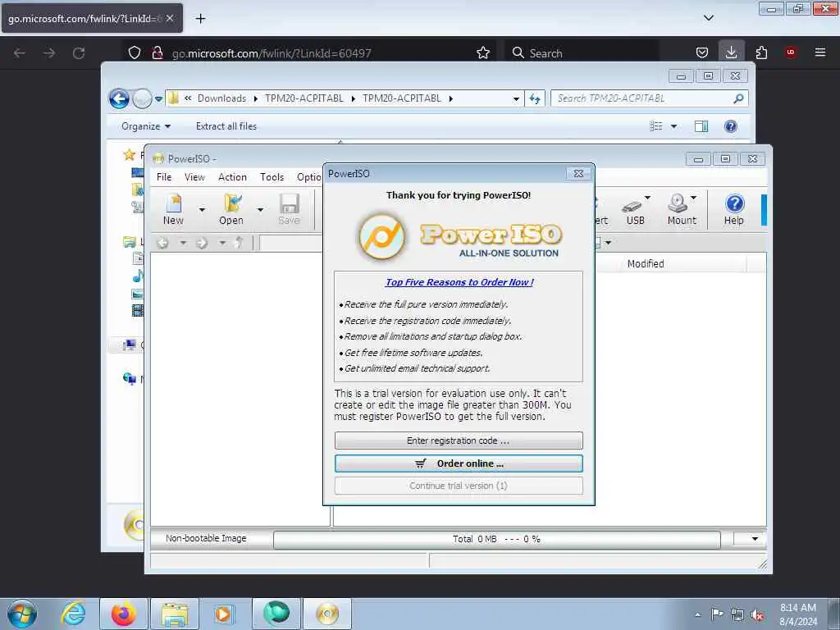
Task: Click the New toolbar icon in PowerISO
Action: tap(174, 209)
